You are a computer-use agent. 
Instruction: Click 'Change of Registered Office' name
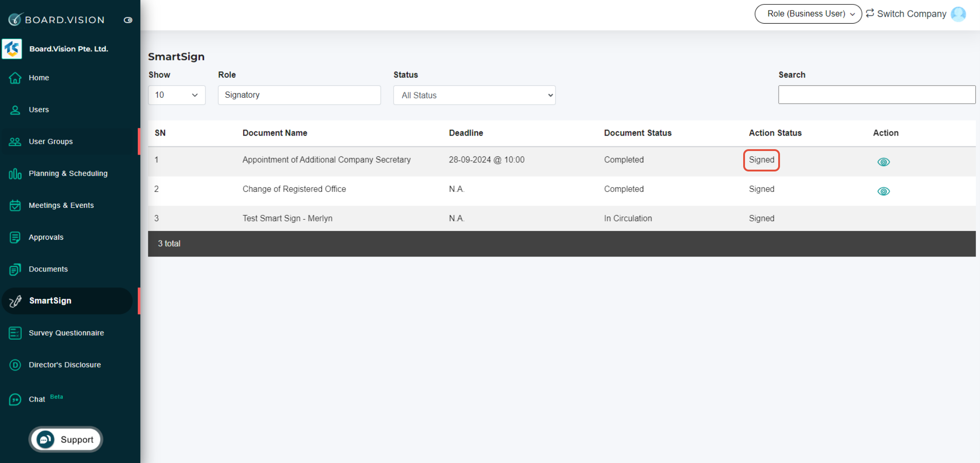point(294,189)
